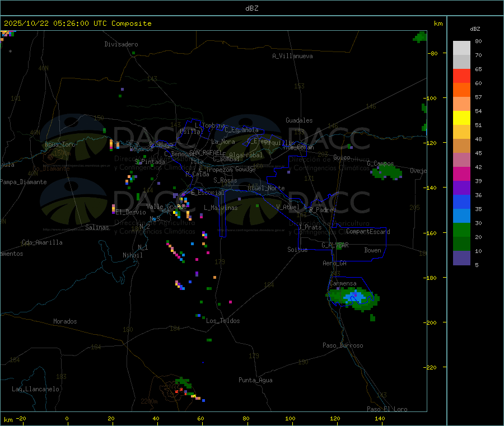This screenshot has height=426, width=504.
Task: Click the -200 km vertical axis tick
Action: click(430, 322)
